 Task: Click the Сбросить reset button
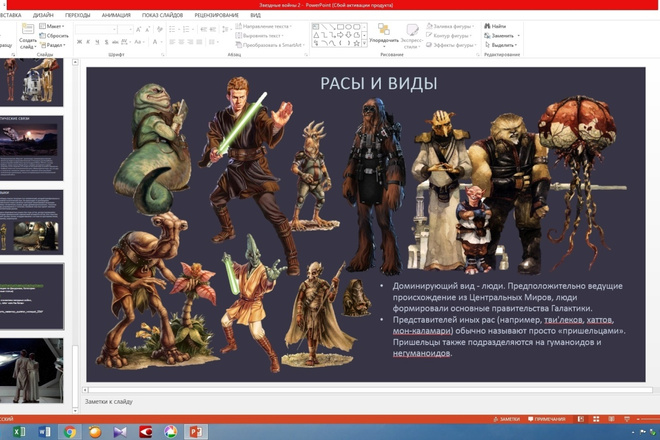53,36
